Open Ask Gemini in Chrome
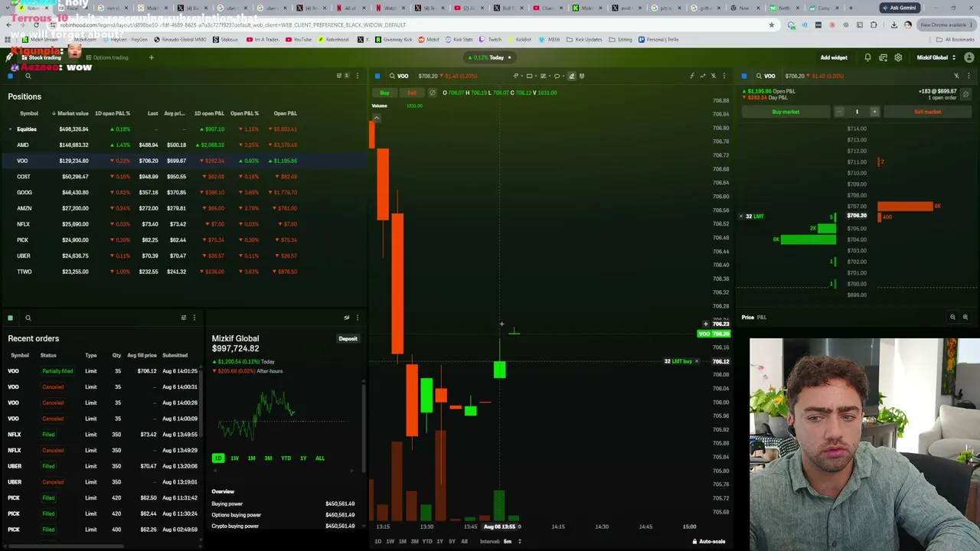 click(899, 8)
